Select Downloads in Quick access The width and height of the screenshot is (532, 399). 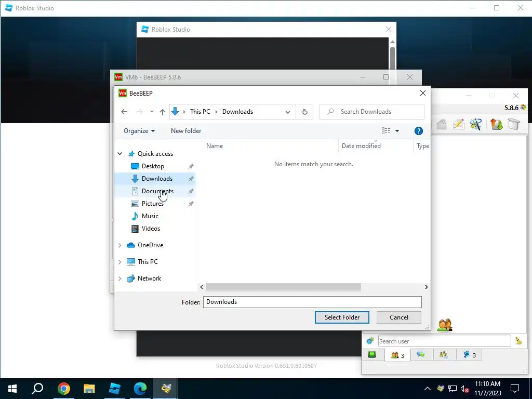(x=157, y=179)
